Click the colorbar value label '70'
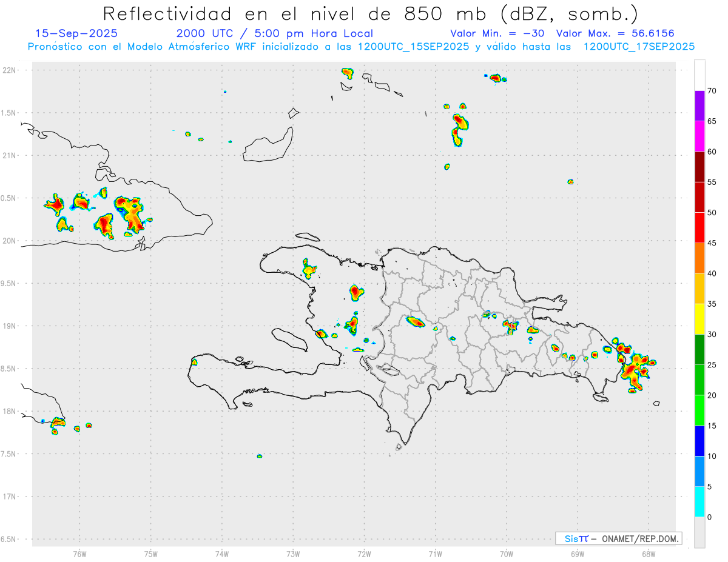This screenshot has height=562, width=728. pyautogui.click(x=712, y=91)
